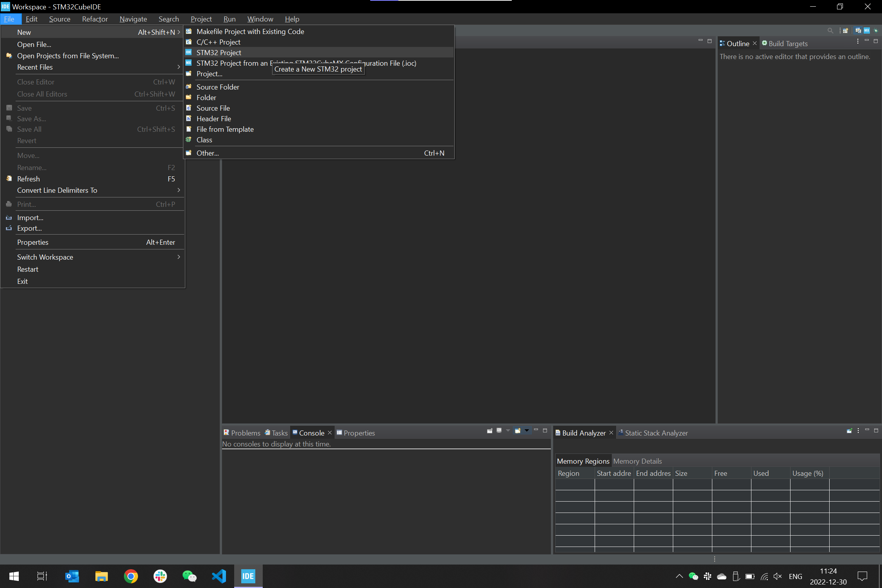
Task: Choose Header File in the New submenu
Action: tap(213, 118)
